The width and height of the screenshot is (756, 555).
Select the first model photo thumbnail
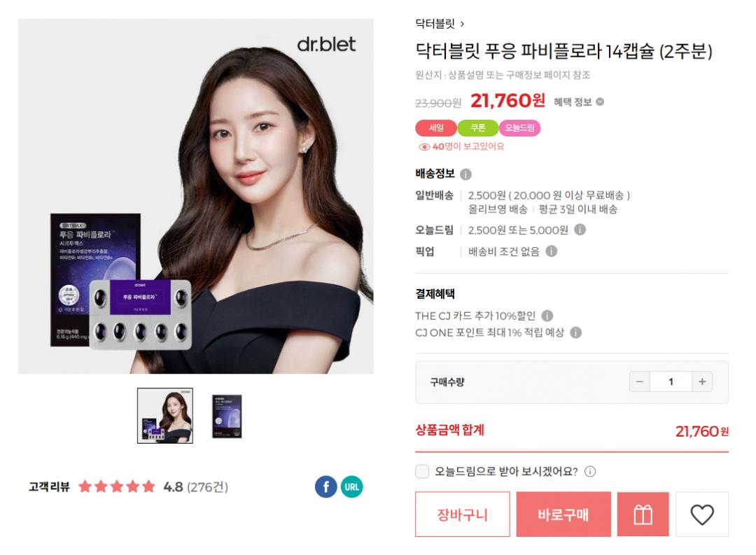coord(165,416)
